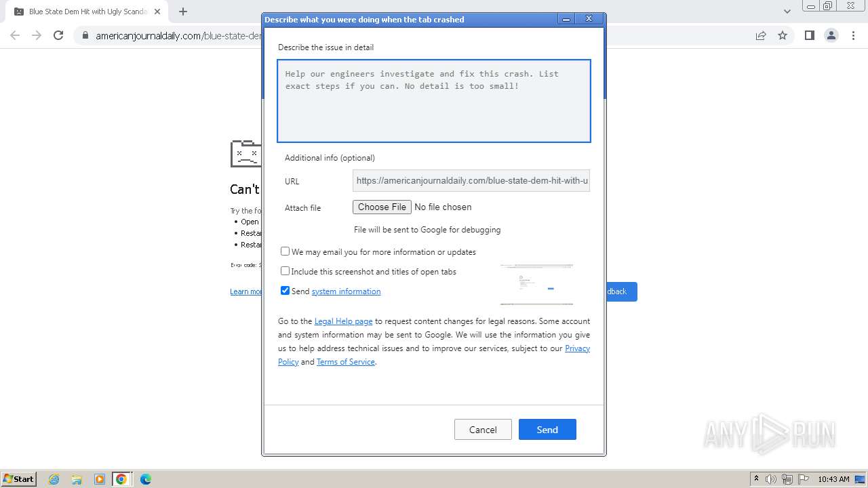Open the network tray icon
The width and height of the screenshot is (868, 488).
(787, 479)
